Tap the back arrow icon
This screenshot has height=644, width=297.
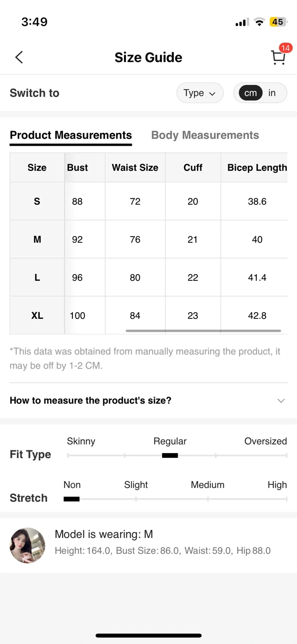click(x=19, y=57)
